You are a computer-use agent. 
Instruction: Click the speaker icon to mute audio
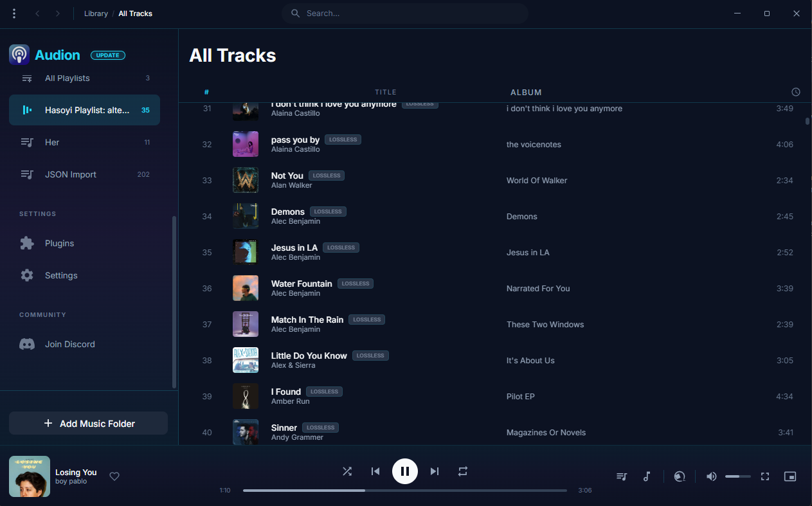(x=710, y=476)
